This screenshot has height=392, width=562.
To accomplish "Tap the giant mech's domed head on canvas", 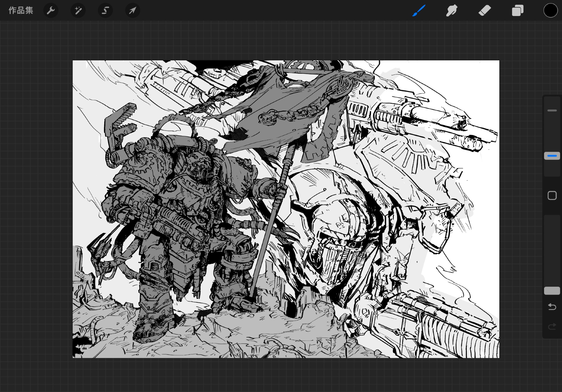I will click(337, 225).
